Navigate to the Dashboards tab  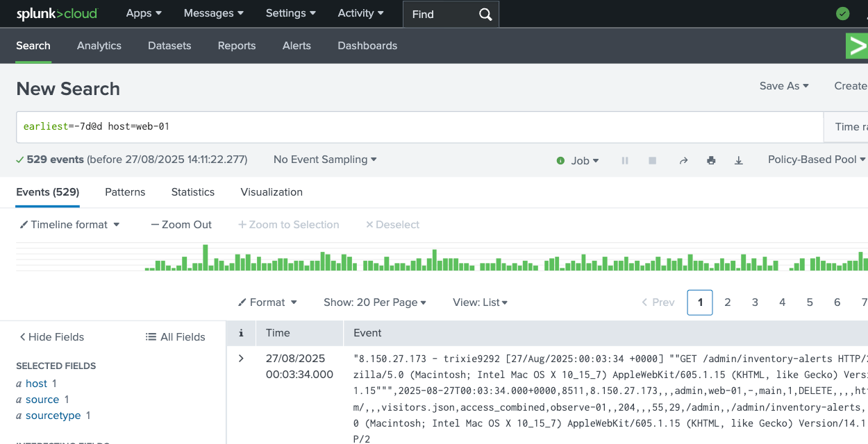[x=367, y=46]
